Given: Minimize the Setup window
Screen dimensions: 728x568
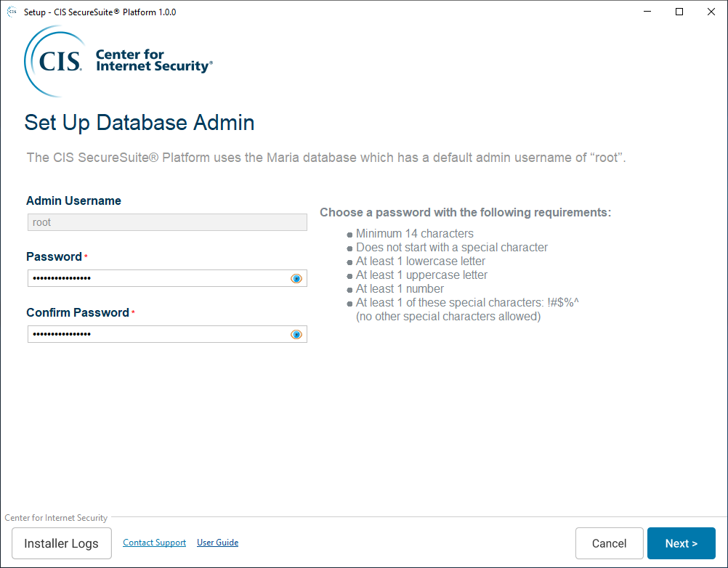Looking at the screenshot, I should [x=647, y=12].
